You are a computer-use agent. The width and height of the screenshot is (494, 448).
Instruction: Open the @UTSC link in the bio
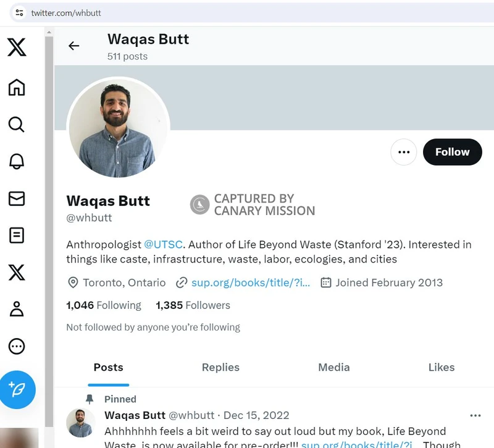tap(163, 244)
